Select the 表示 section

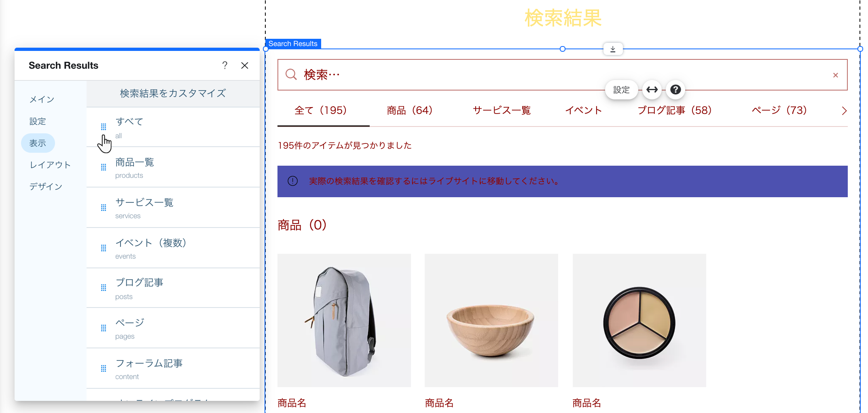[38, 143]
